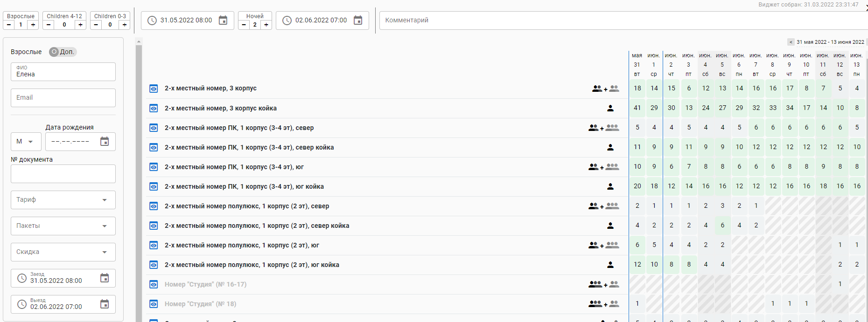The width and height of the screenshot is (868, 322).
Task: Open calendar for check-out date 02.06.2022 in top bar
Action: coord(358,21)
